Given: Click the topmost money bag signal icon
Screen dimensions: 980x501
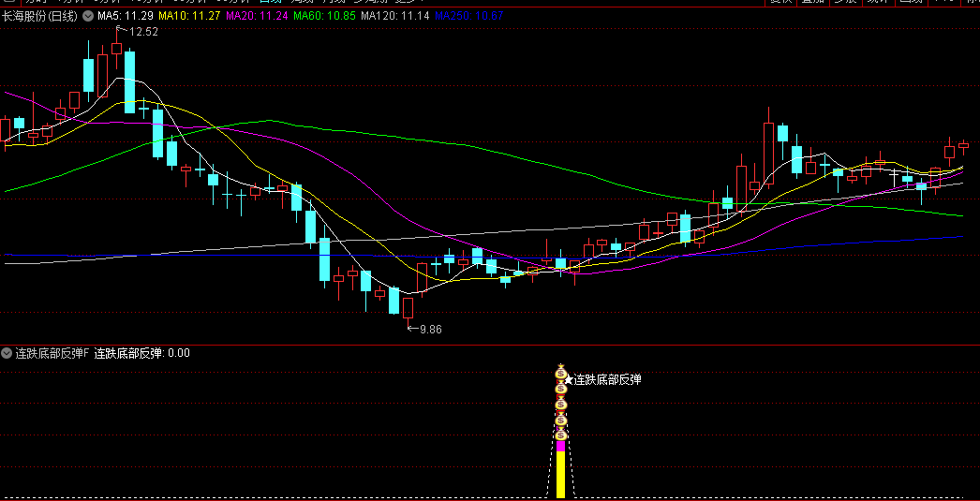Looking at the screenshot, I should click(560, 373).
